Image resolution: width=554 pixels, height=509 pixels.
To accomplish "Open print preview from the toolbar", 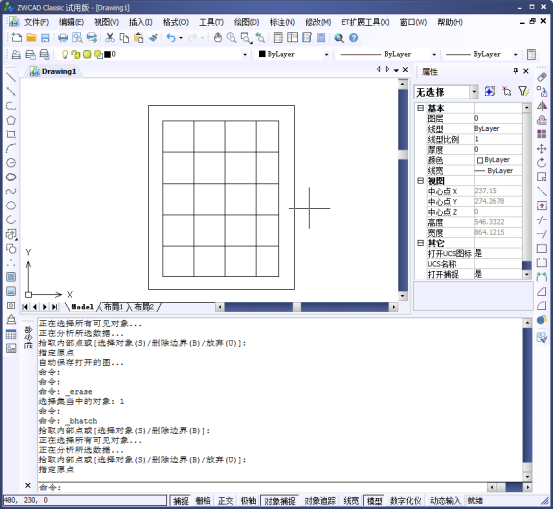I will coord(77,37).
